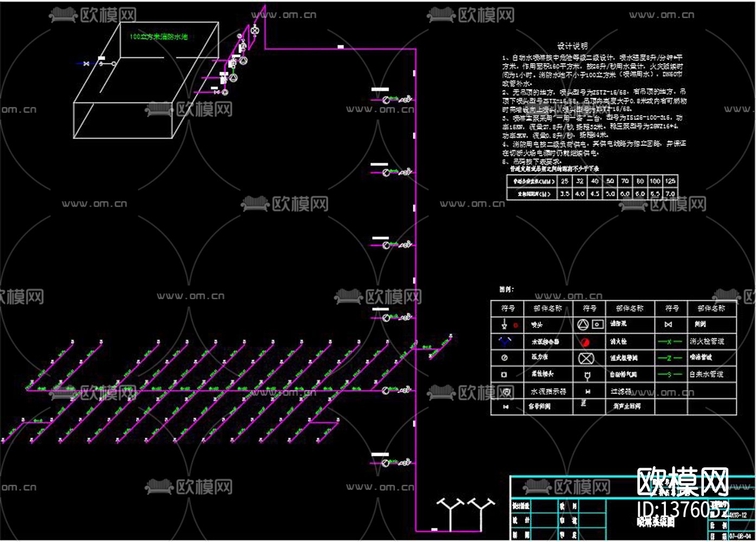Click the silencing check valve legend symbol

click(584, 403)
